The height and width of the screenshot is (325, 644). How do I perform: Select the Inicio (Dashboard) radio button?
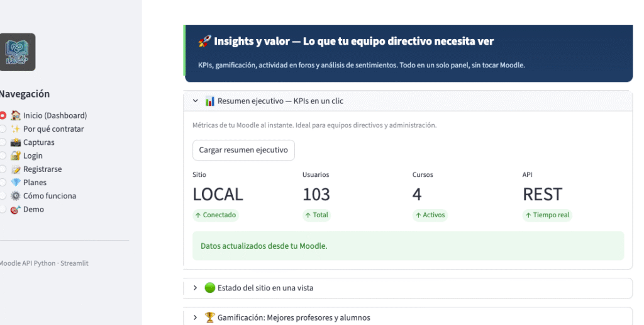[3, 116]
